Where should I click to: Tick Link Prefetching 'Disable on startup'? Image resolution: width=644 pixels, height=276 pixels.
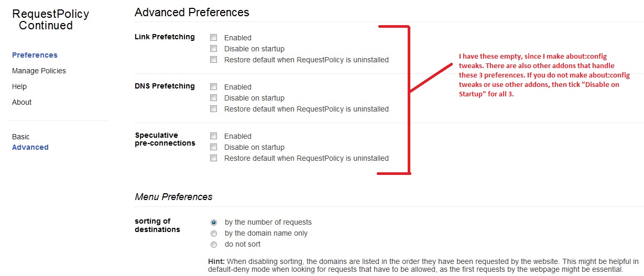(x=213, y=49)
